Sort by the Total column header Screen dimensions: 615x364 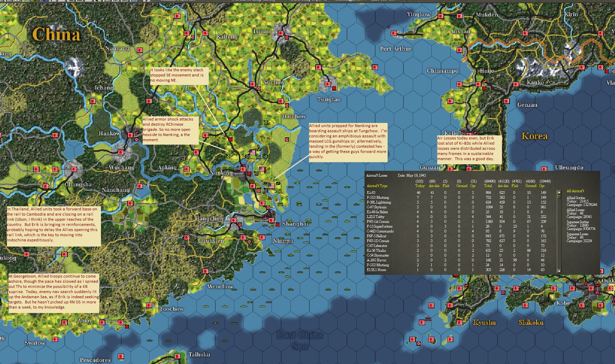point(488,186)
